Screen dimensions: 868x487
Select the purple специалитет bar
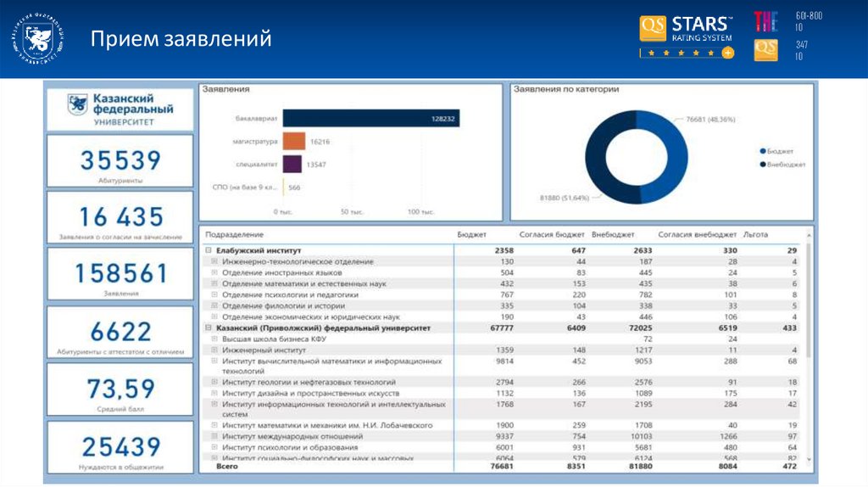point(292,164)
